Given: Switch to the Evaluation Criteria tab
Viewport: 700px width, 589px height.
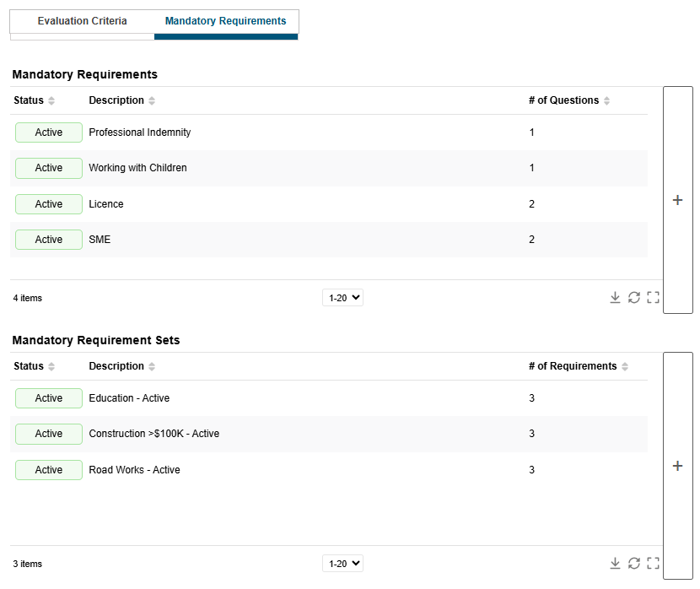Looking at the screenshot, I should [82, 21].
